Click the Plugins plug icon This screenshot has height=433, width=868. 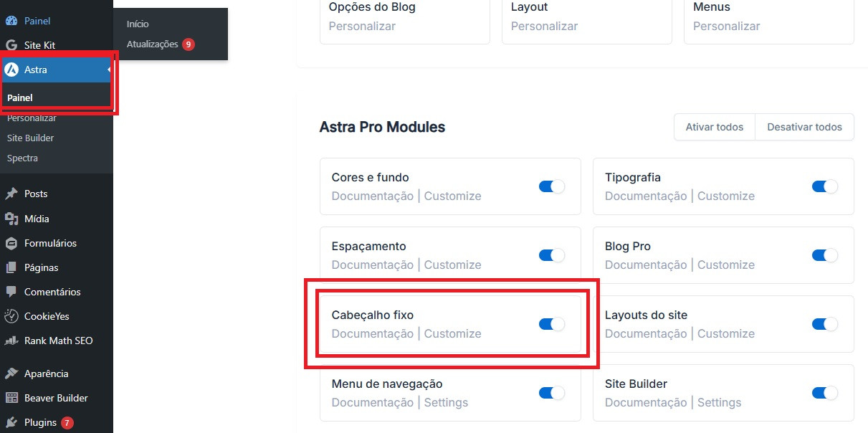click(x=11, y=422)
